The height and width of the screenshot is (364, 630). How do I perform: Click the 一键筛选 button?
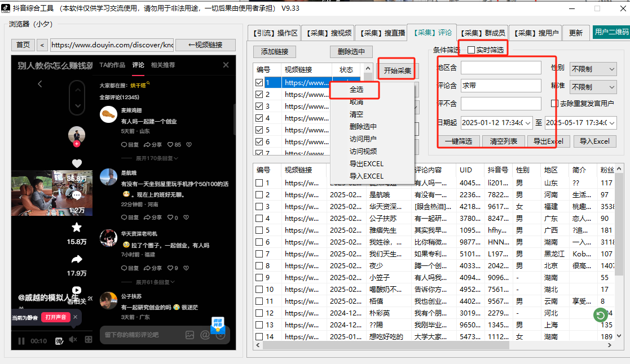tap(458, 141)
